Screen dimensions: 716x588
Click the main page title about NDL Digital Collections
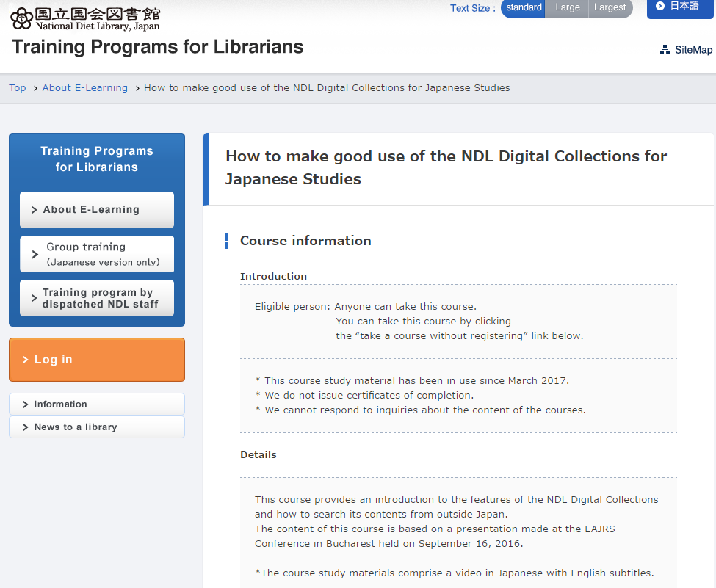446,167
